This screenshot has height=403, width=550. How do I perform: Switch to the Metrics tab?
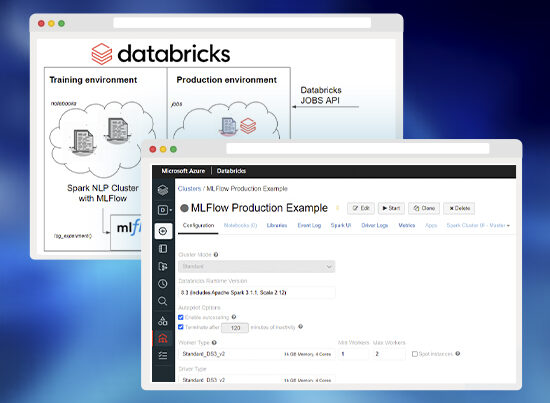407,225
